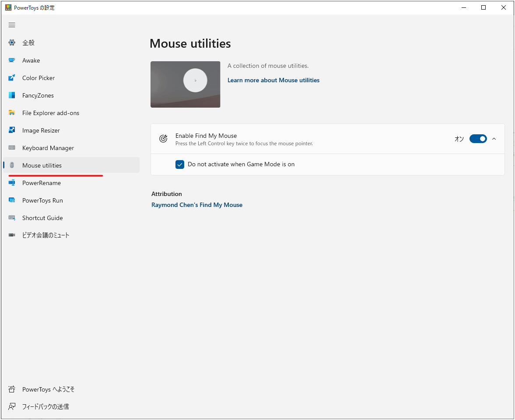Uncheck Do not activate when Game Mode is on
The width and height of the screenshot is (515, 420).
point(180,164)
